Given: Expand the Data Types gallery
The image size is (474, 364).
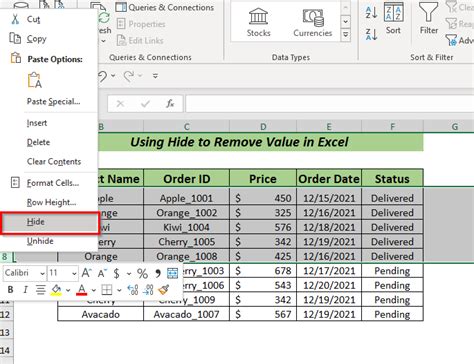Looking at the screenshot, I should tap(346, 35).
